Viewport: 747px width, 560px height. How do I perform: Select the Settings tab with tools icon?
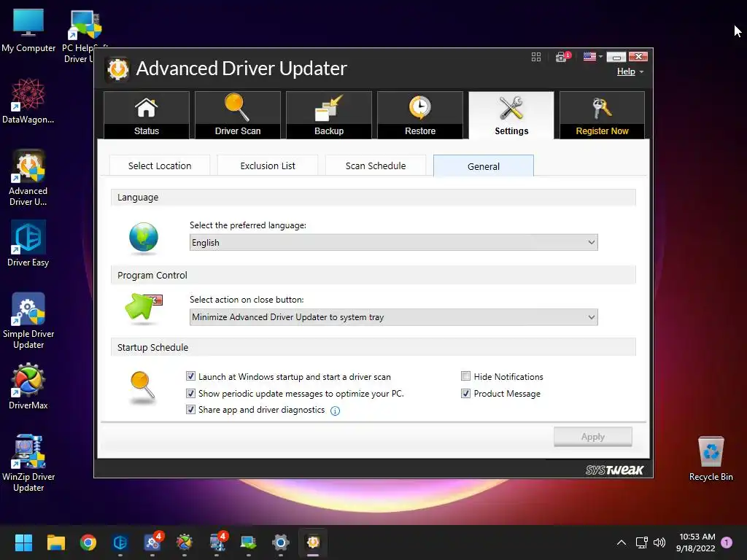click(x=511, y=115)
